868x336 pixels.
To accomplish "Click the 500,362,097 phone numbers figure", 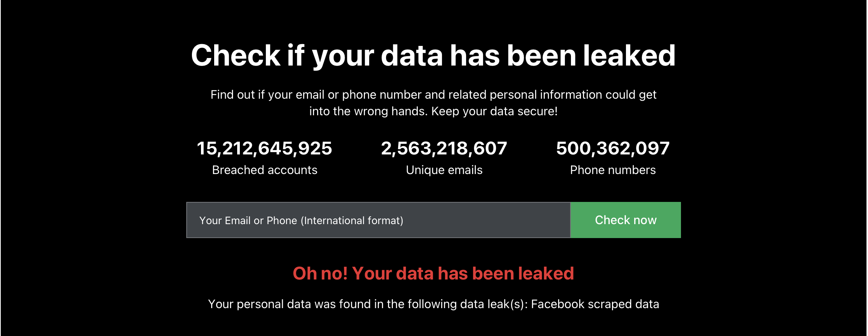I will point(613,148).
